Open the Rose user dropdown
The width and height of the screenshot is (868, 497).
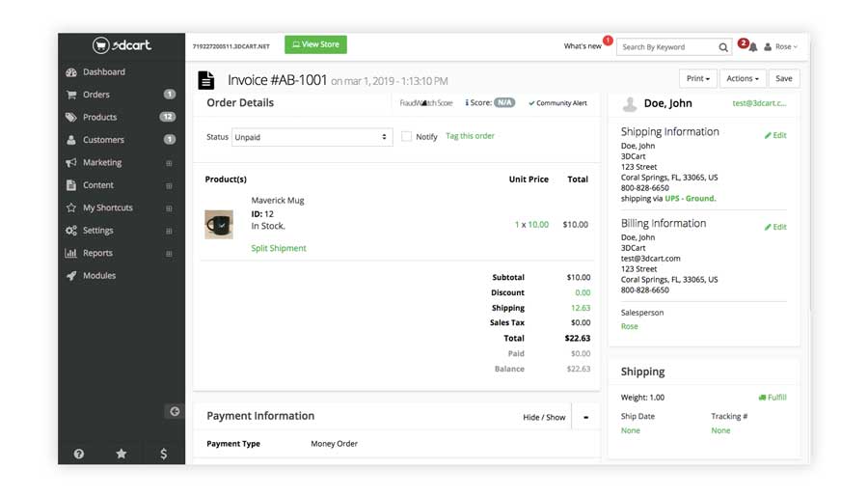pos(780,47)
